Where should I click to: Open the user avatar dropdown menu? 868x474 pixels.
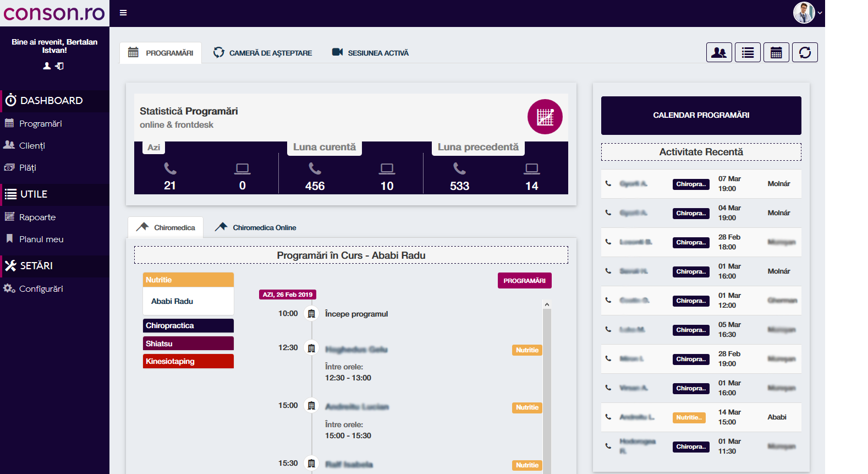807,13
